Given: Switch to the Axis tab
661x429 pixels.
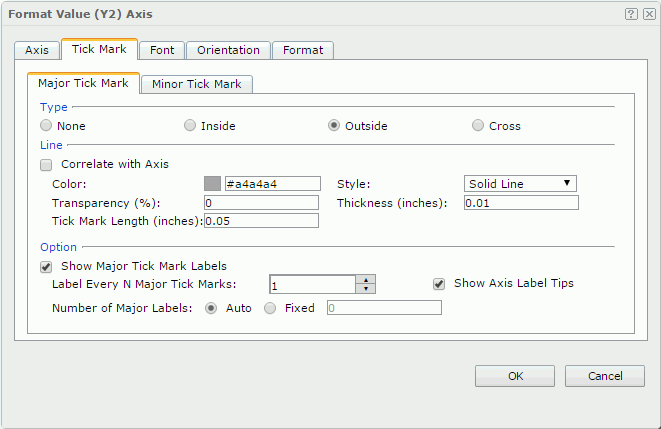Looking at the screenshot, I should coord(37,50).
